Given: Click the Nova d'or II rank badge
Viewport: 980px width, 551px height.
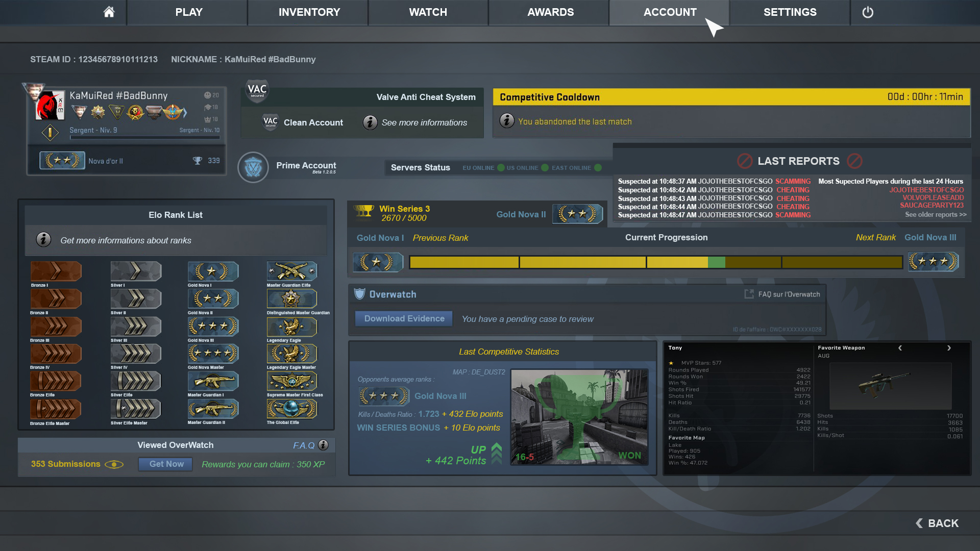Looking at the screenshot, I should pos(62,160).
